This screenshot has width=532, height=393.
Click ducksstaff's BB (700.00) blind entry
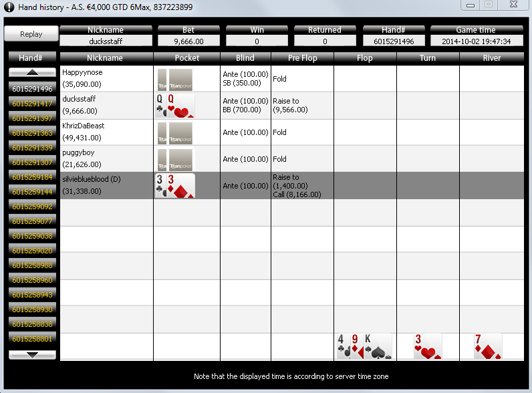click(x=241, y=110)
